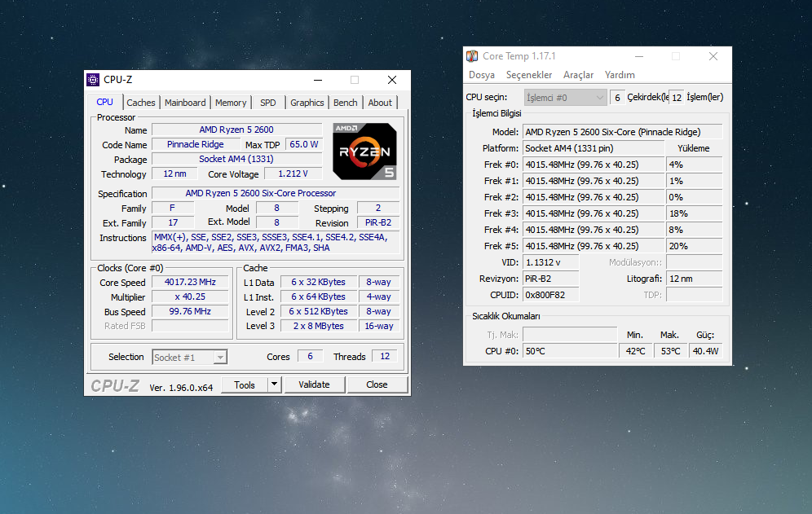Click the Frek #3 load value 18%
Image resolution: width=812 pixels, height=514 pixels.
tap(694, 213)
